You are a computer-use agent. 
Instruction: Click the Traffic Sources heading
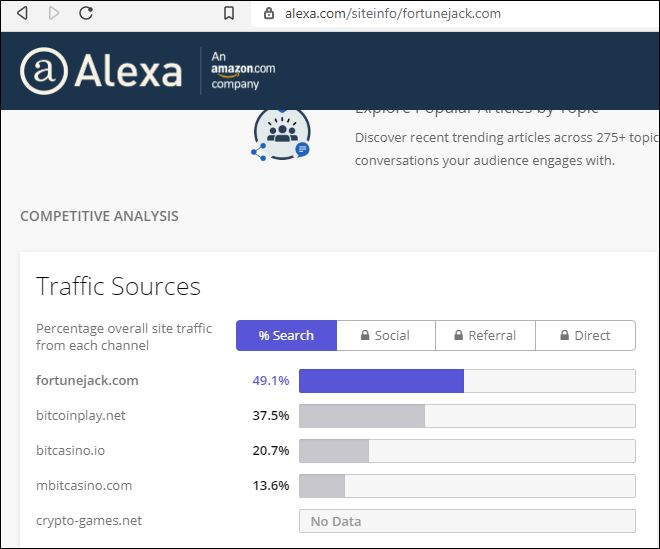coord(118,286)
